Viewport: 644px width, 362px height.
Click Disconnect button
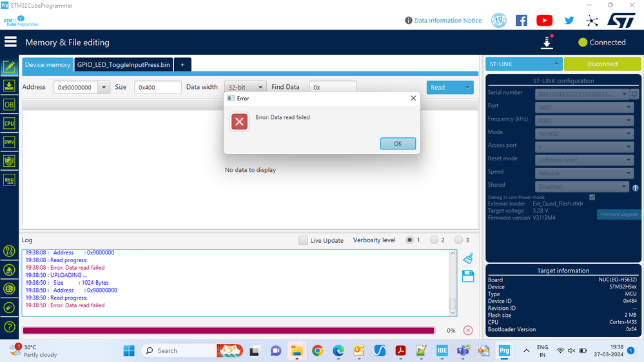point(602,64)
